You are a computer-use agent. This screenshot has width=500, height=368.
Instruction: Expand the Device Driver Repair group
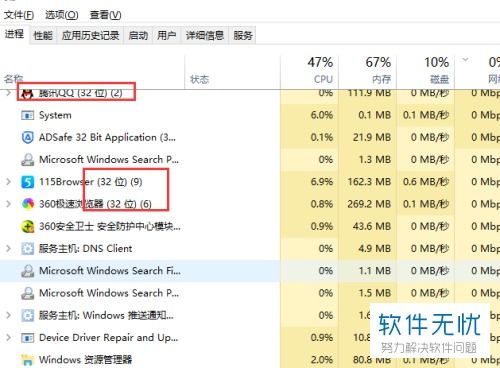click(x=9, y=337)
